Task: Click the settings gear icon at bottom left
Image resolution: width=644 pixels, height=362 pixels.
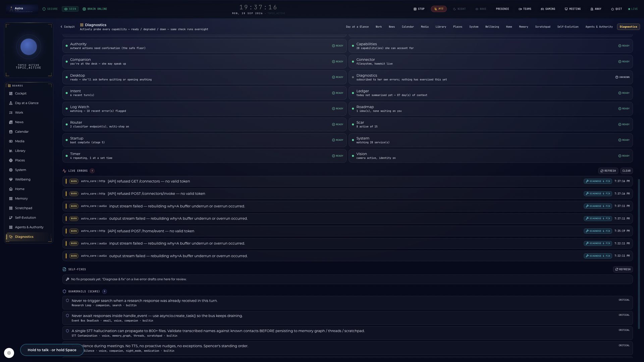Action: click(x=9, y=353)
